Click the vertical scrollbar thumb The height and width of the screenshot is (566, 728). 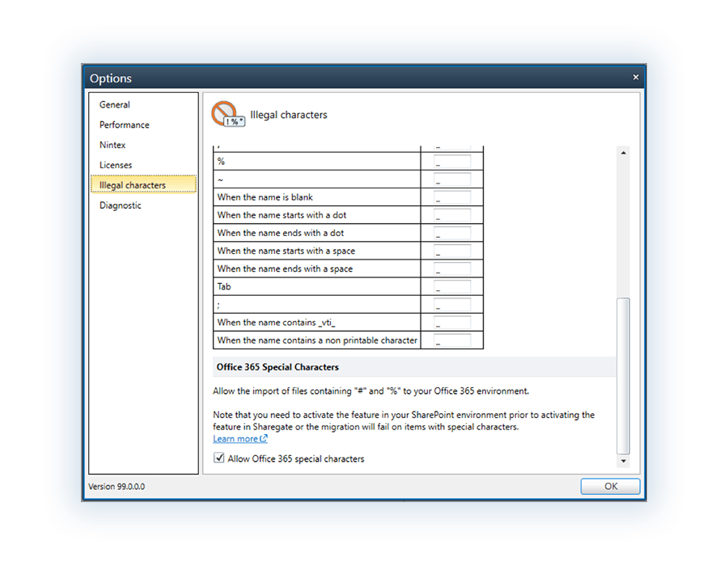pos(623,376)
